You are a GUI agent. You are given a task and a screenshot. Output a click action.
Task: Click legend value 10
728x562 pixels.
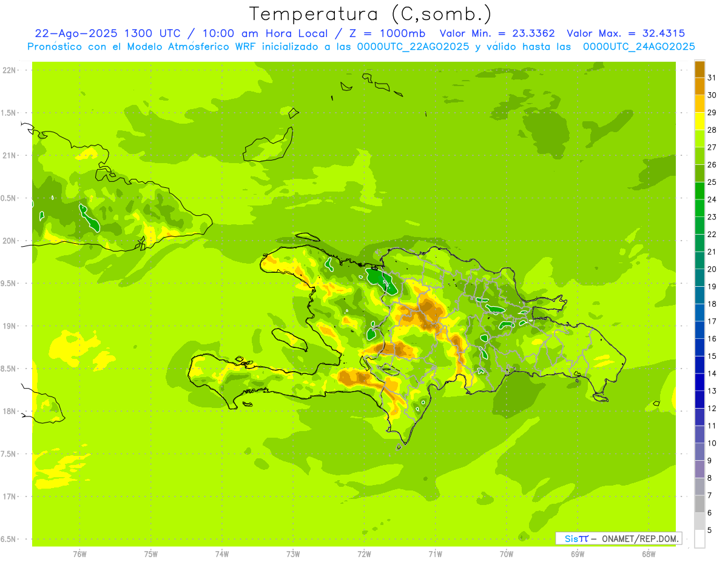click(x=712, y=443)
